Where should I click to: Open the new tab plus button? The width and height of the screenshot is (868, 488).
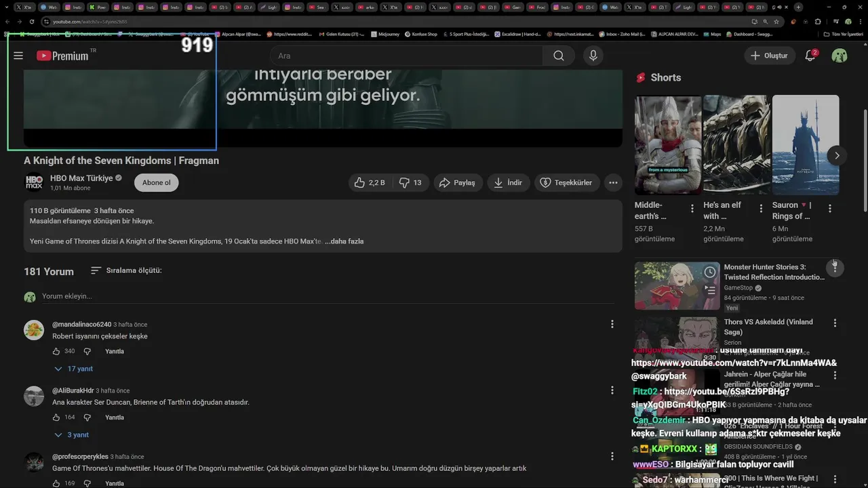tap(798, 7)
